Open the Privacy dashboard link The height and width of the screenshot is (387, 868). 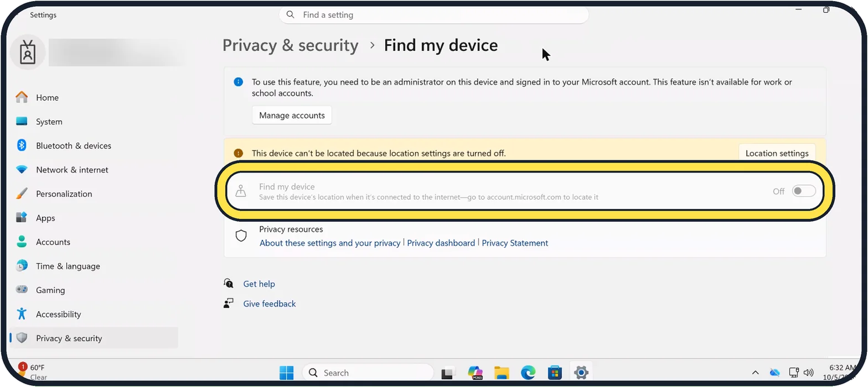click(441, 243)
